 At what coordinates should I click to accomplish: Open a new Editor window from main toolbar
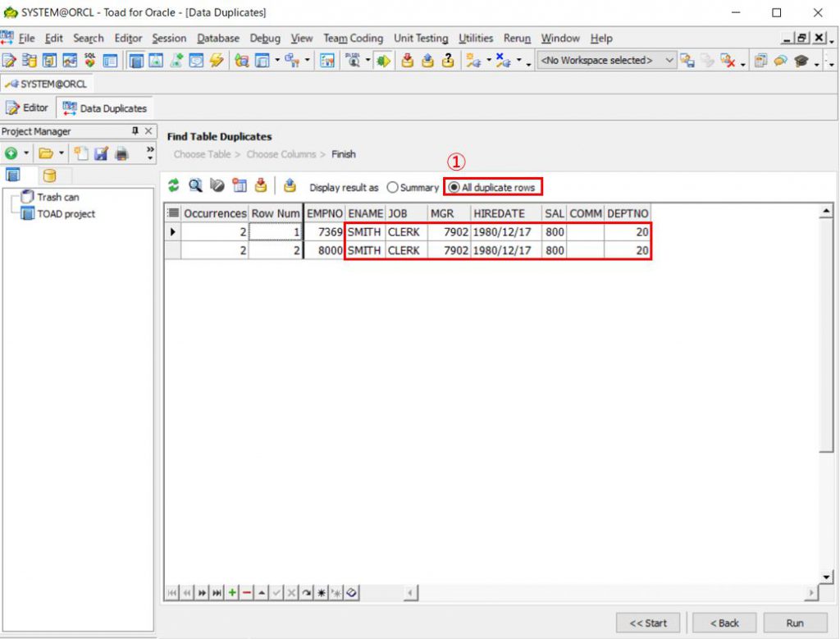coord(9,61)
